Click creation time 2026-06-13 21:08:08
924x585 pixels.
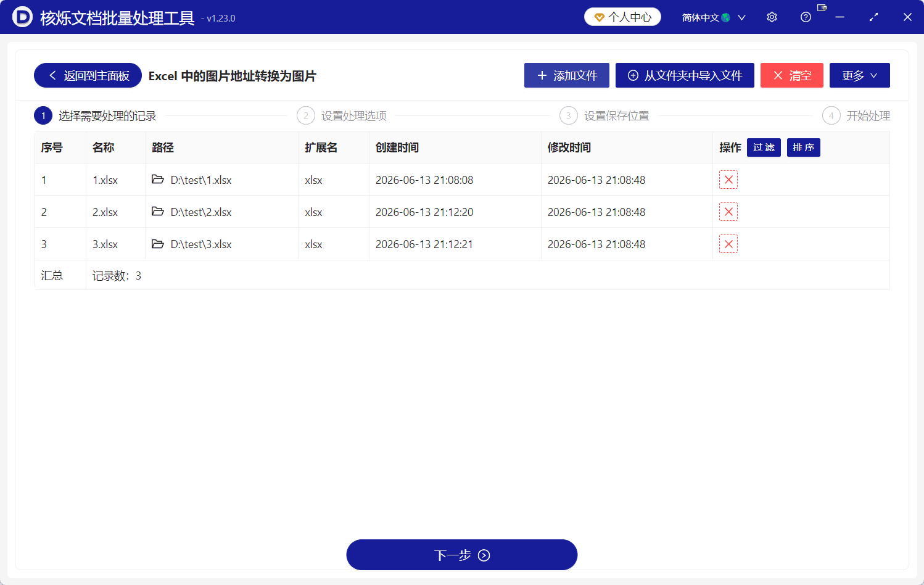[x=424, y=180]
